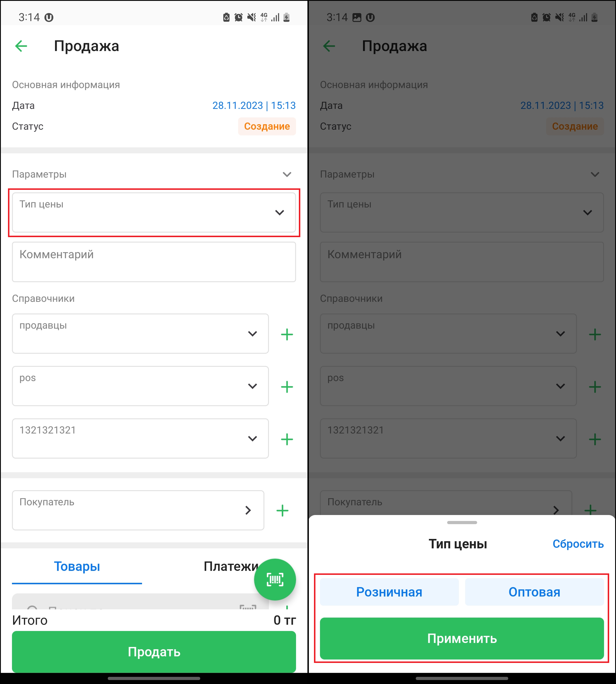The width and height of the screenshot is (616, 684).
Task: Open Покупатель selection via arrow field
Action: pyautogui.click(x=138, y=510)
